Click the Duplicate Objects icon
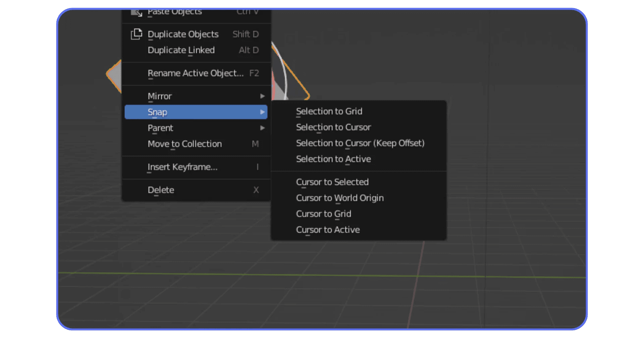 136,34
